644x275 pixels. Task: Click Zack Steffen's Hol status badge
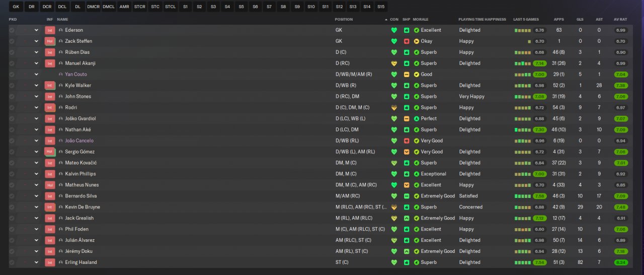49,41
